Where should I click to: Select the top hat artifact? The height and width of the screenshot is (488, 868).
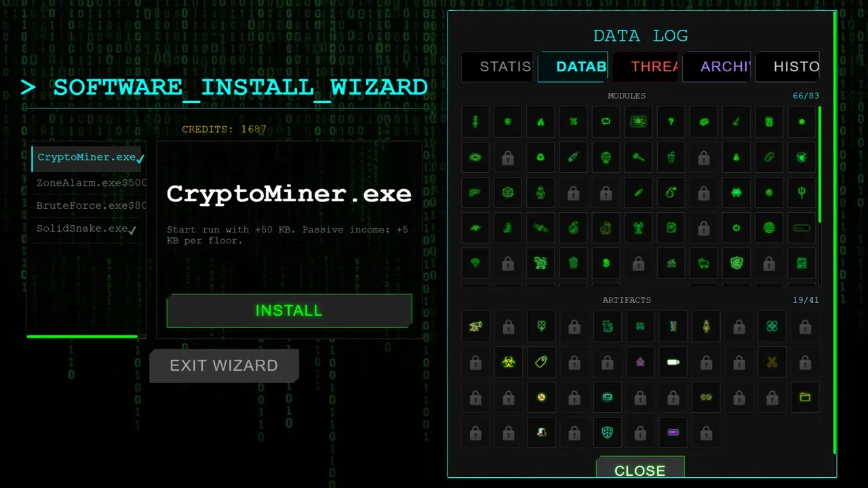point(540,432)
